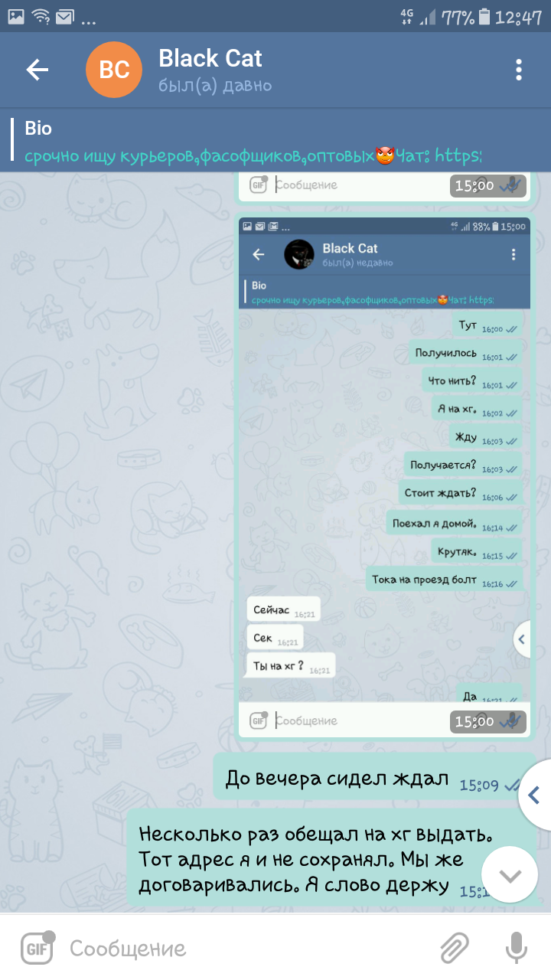Tap the mail notification icon in status bar
The width and height of the screenshot is (551, 980).
click(x=65, y=16)
